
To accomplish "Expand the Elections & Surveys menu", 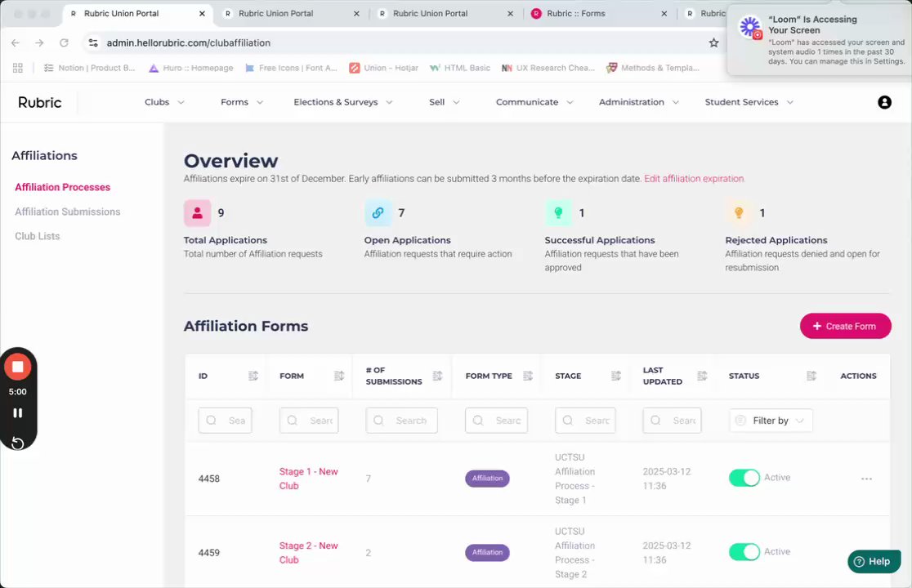I will pyautogui.click(x=343, y=102).
